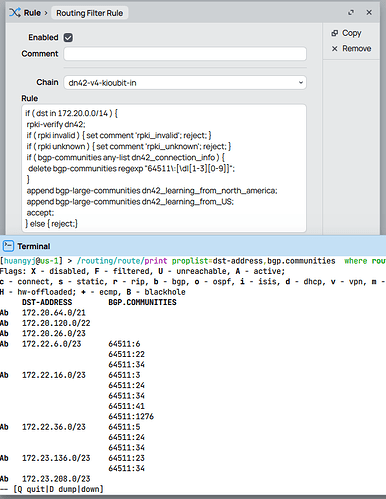Click route 172.20.26.0/23 in Terminal

(54, 333)
